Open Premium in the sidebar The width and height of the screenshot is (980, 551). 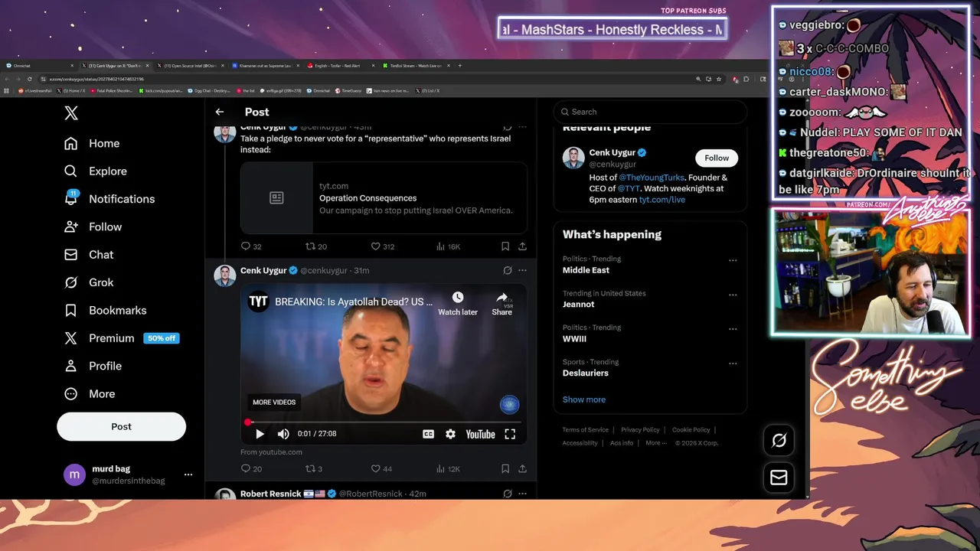click(121, 338)
